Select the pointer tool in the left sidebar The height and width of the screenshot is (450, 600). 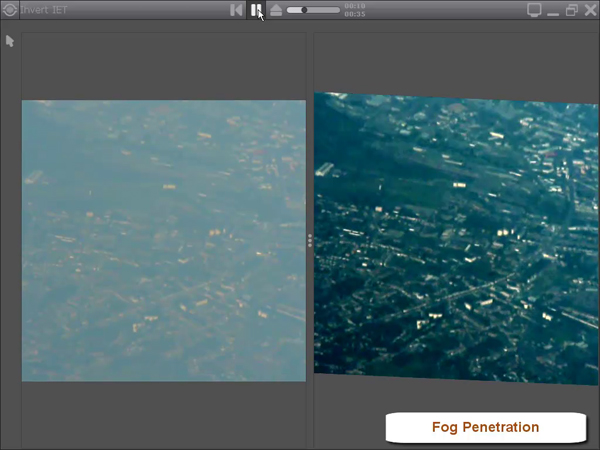tap(10, 41)
